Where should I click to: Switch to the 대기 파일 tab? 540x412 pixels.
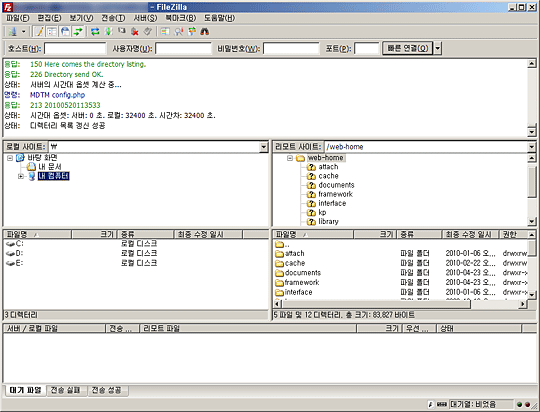click(25, 390)
